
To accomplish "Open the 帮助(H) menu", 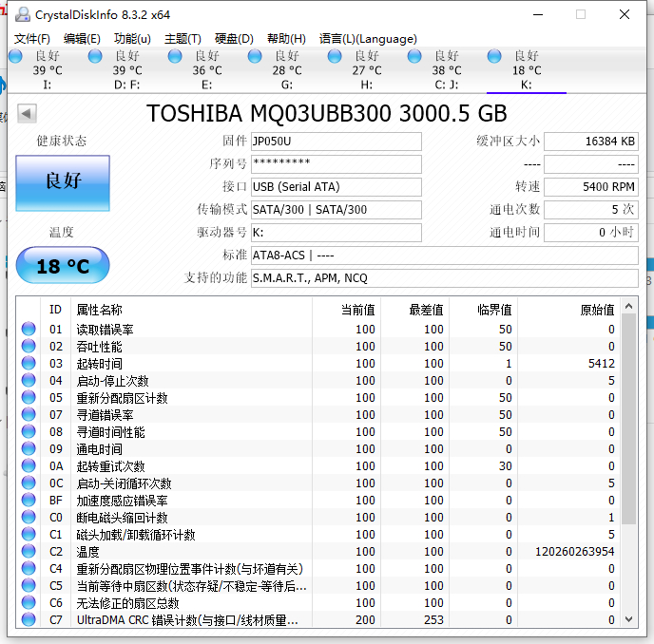I will tap(286, 39).
